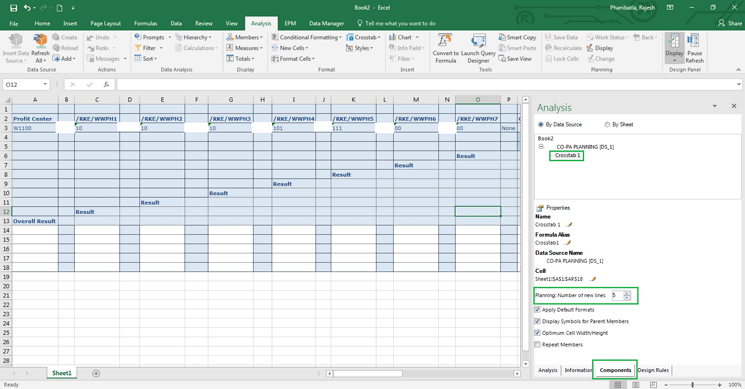Add a new sheet with the plus icon
Screen dimensions: 745x389
96,373
